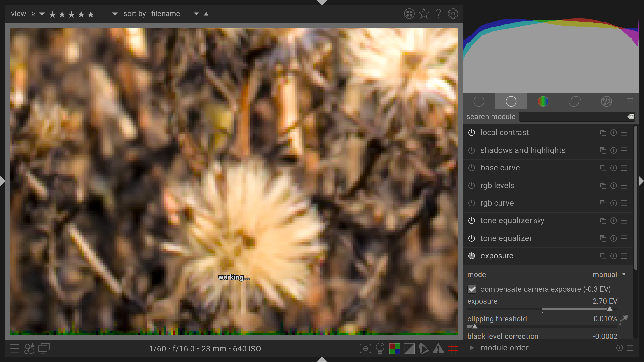Show the active modules power tab
The width and height of the screenshot is (644, 362).
(479, 102)
